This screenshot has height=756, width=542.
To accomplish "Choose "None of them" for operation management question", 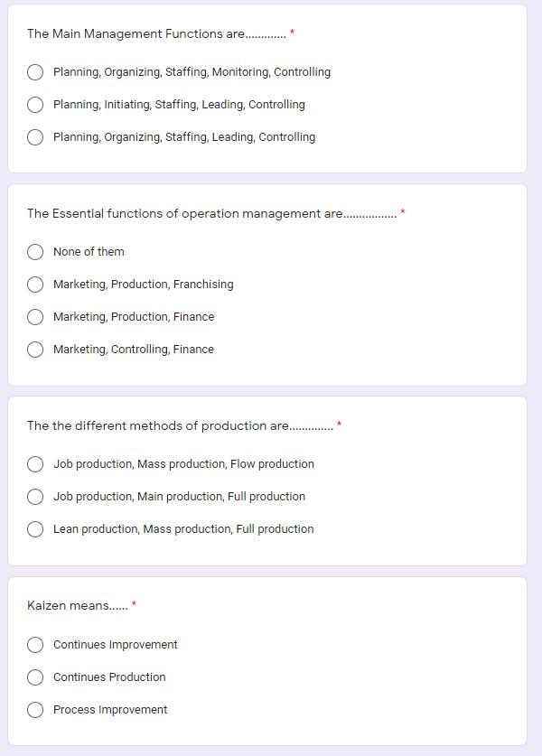I will click(34, 252).
